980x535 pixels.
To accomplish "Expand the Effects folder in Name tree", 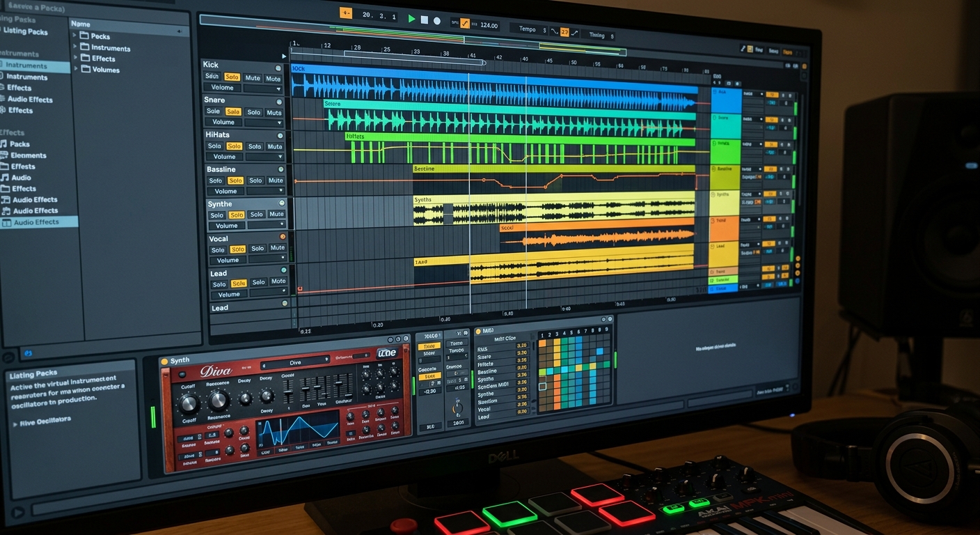I will click(77, 59).
